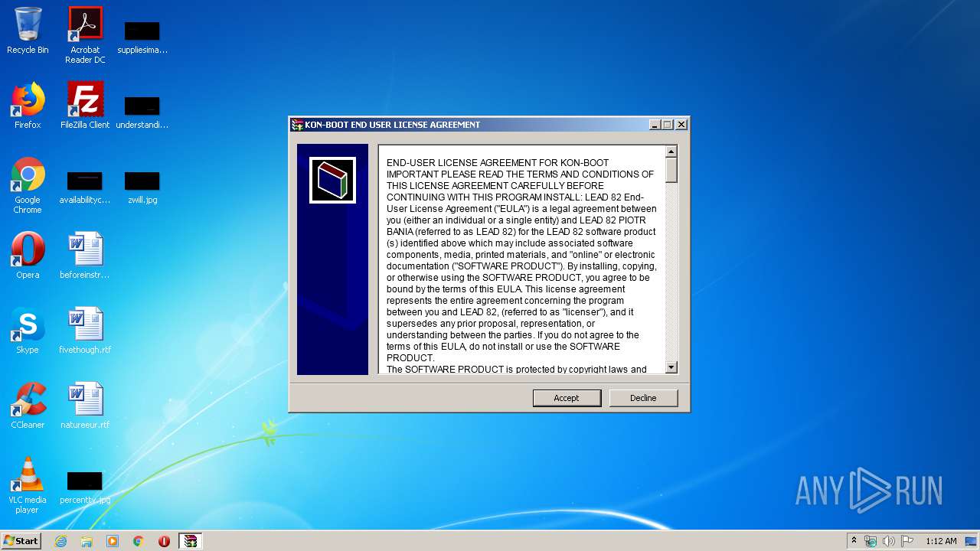Select the suppliesima desktop file

coord(142,37)
